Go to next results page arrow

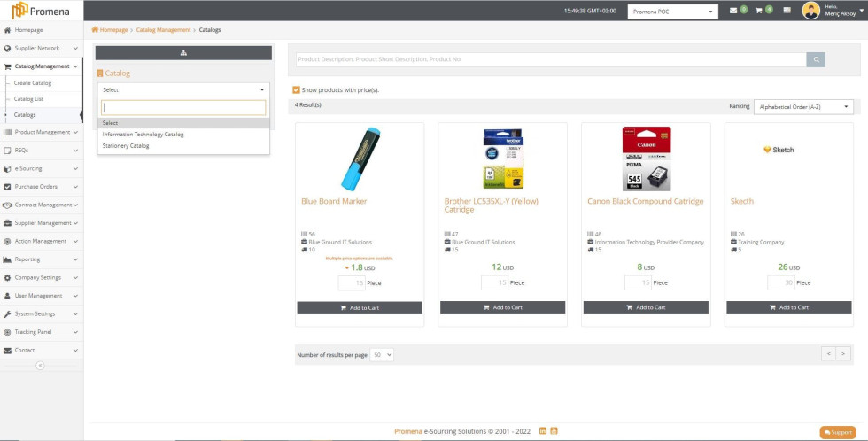[x=844, y=353]
